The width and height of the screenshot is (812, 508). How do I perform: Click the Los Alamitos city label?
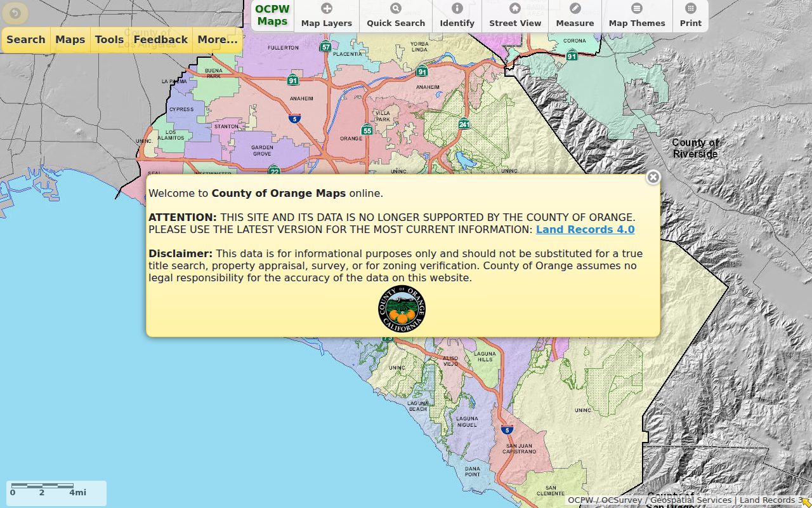pos(171,135)
